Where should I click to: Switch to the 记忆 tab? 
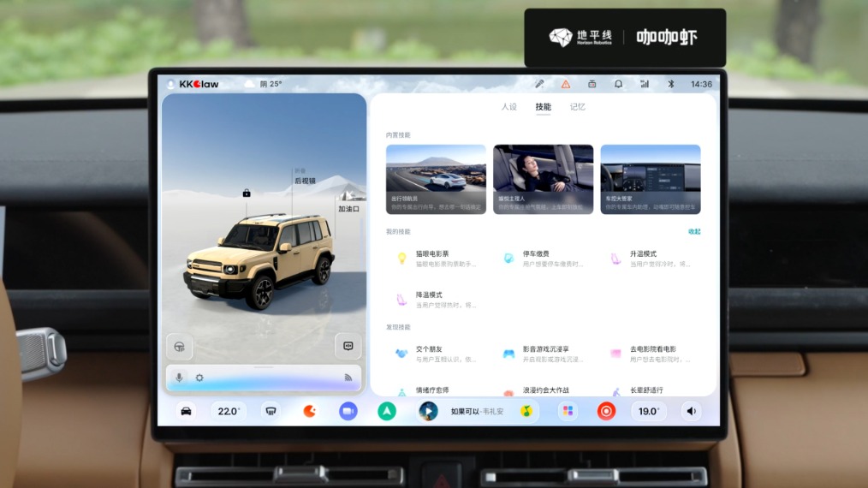(577, 107)
